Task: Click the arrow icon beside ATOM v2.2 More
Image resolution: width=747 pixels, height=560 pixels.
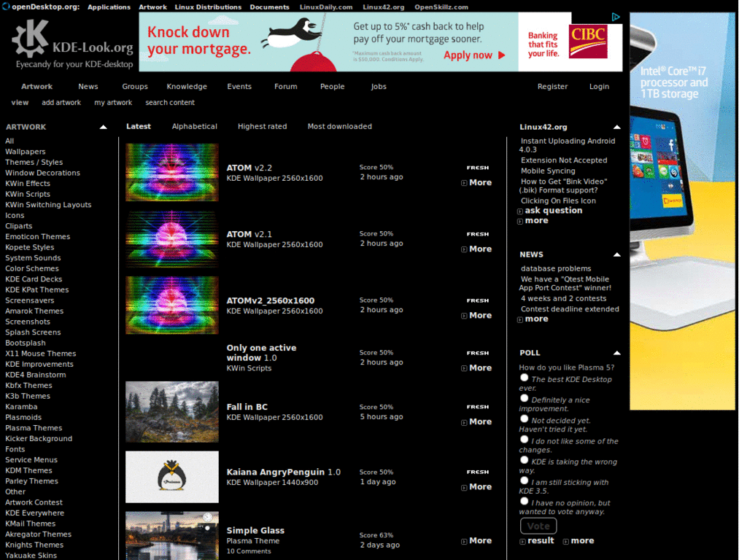Action: 464,183
